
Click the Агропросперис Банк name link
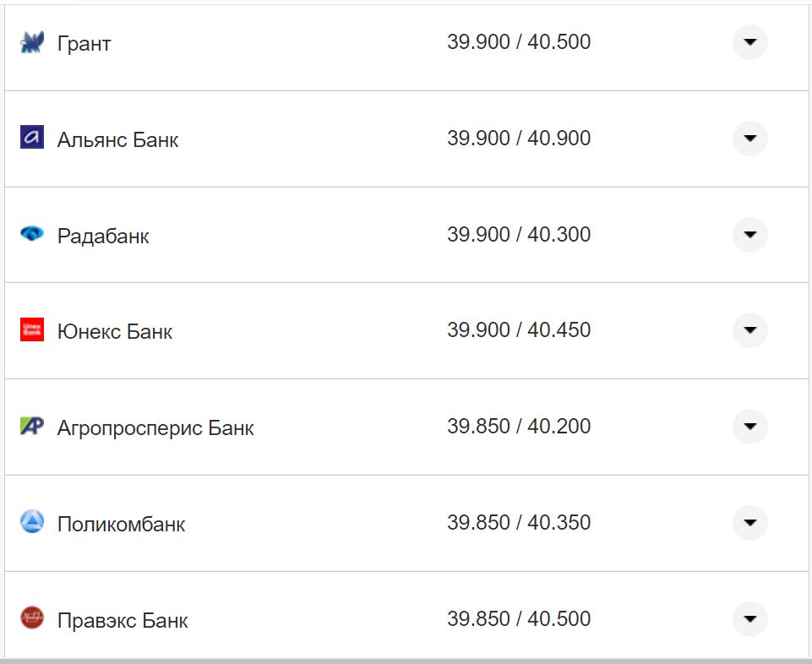pyautogui.click(x=155, y=427)
